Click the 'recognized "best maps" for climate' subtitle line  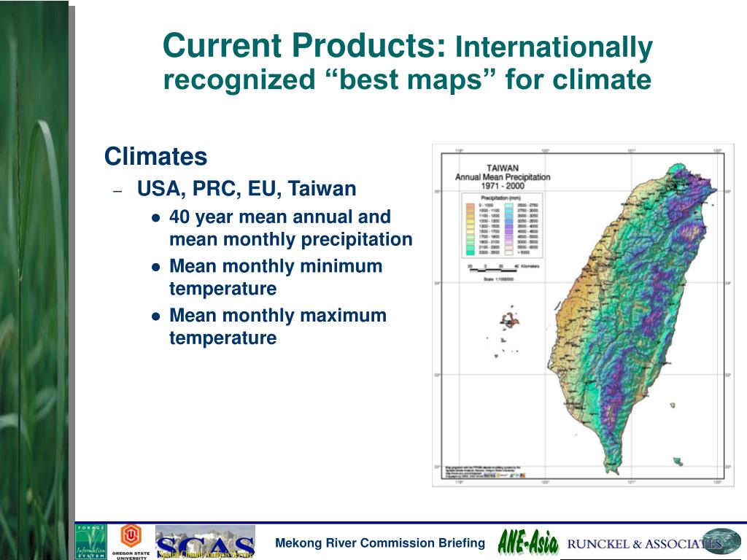tap(407, 79)
